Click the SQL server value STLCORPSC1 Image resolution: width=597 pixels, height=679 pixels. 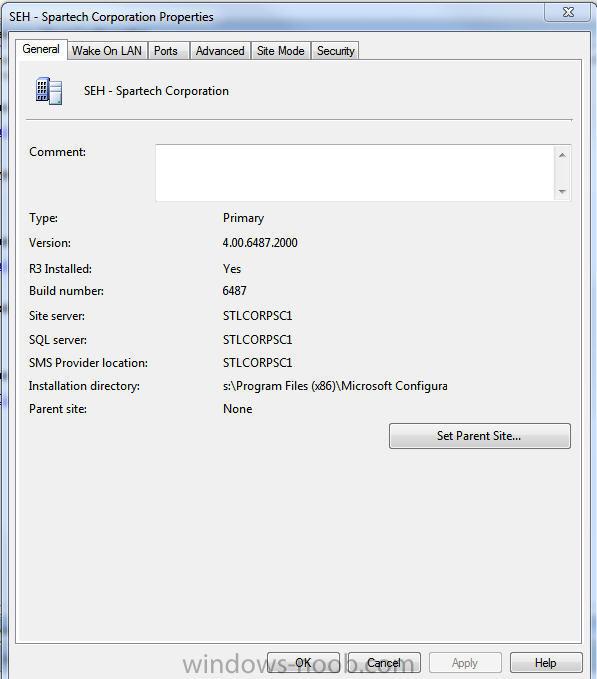click(x=257, y=340)
